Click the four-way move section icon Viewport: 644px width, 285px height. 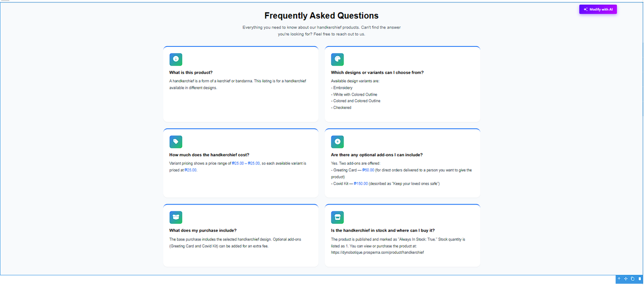coord(626,279)
